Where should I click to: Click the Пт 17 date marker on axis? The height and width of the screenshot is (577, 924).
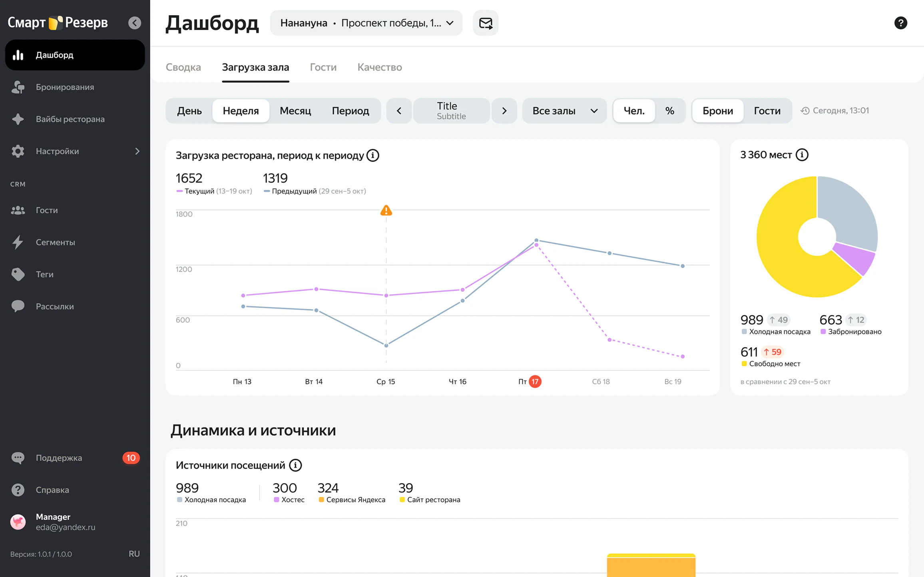(x=535, y=382)
